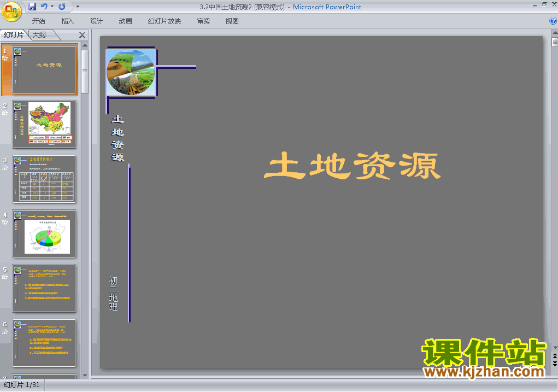Open PowerPoint Help question mark icon
The image size is (558, 392).
coord(553,21)
